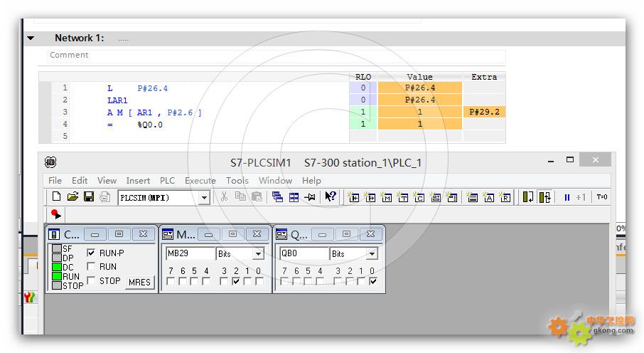Maximize the MB29 memory subwindow
Viewport: 644px width, 353px height.
tap(232, 234)
